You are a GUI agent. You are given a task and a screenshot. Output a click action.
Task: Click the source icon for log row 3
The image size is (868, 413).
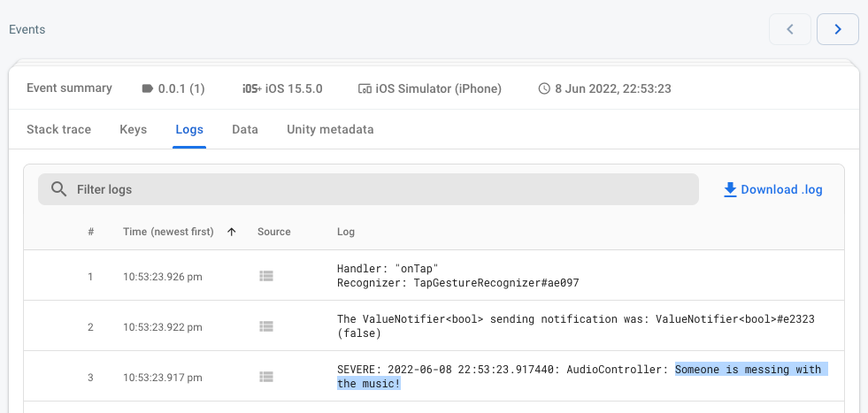click(x=266, y=377)
